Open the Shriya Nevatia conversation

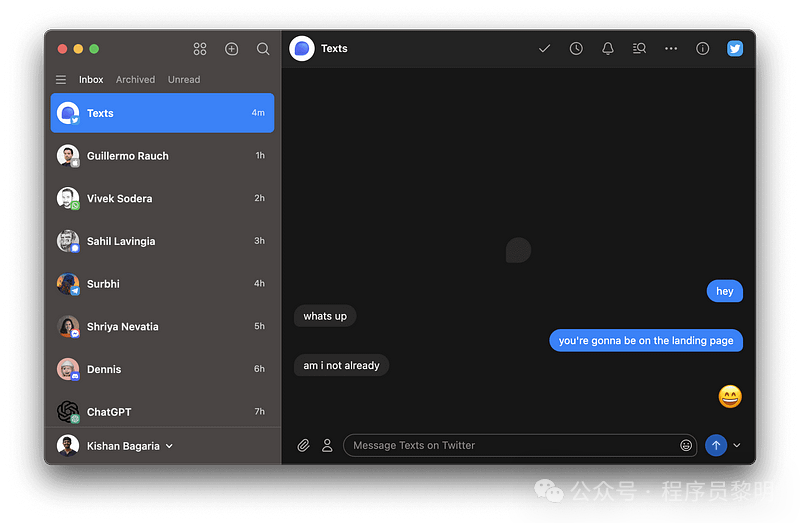tap(162, 327)
